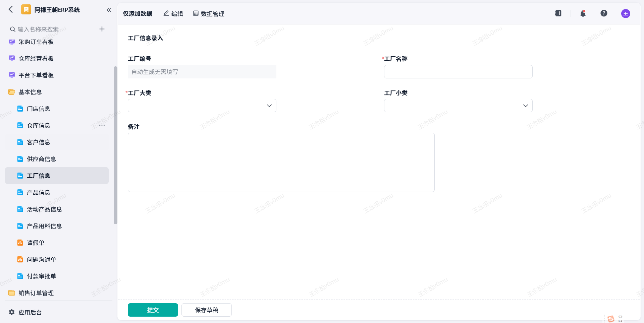644x323 pixels.
Task: Click the 平台下单看板 dashboard icon
Action: (12, 75)
